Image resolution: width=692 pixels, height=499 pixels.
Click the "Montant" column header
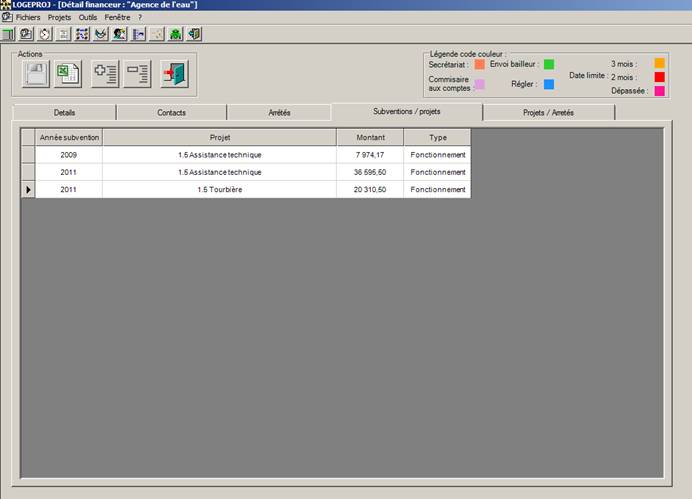coord(369,137)
